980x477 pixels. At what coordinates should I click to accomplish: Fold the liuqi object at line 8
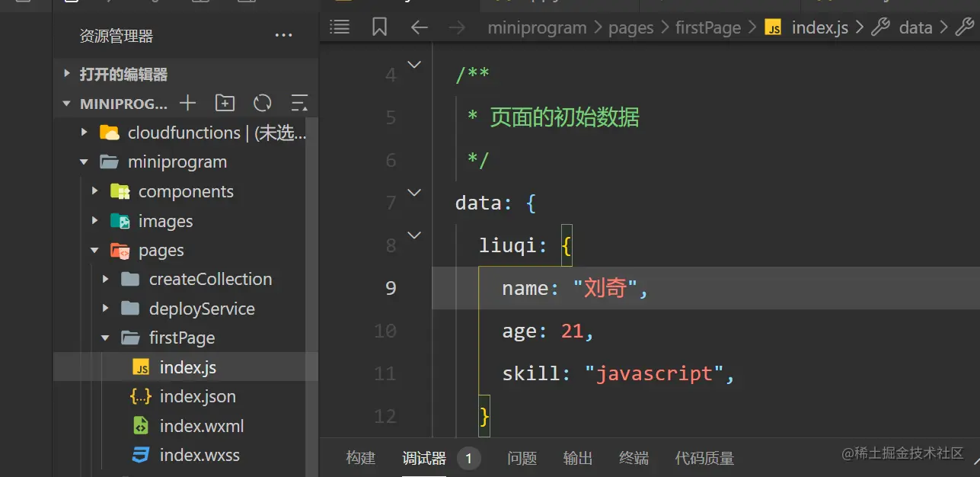(x=414, y=235)
